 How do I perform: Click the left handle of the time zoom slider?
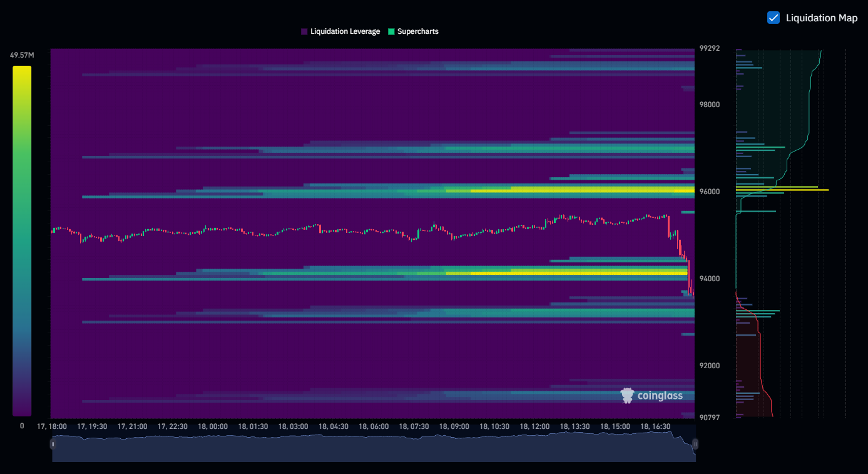pos(53,444)
